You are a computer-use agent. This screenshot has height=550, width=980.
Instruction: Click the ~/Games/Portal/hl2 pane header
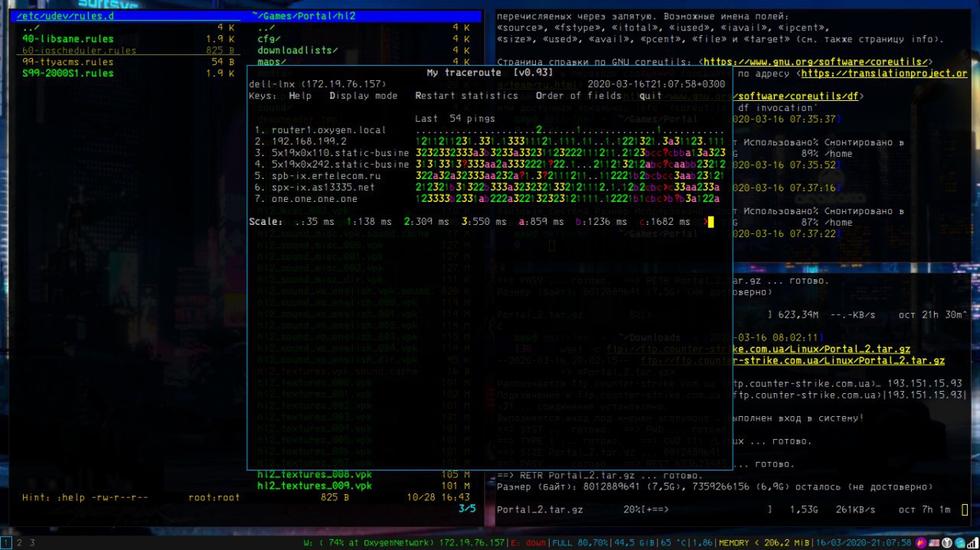(x=366, y=16)
